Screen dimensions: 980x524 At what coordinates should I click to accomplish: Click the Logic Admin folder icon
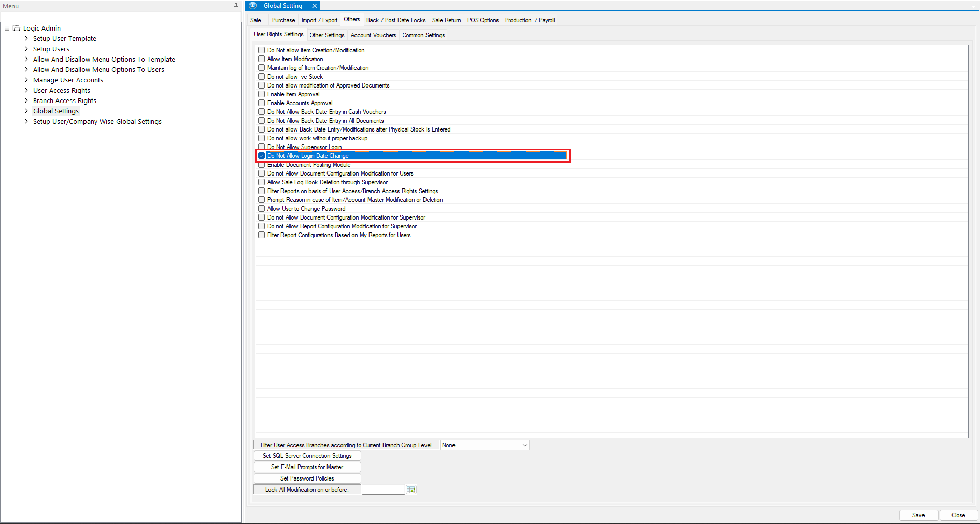click(x=17, y=28)
